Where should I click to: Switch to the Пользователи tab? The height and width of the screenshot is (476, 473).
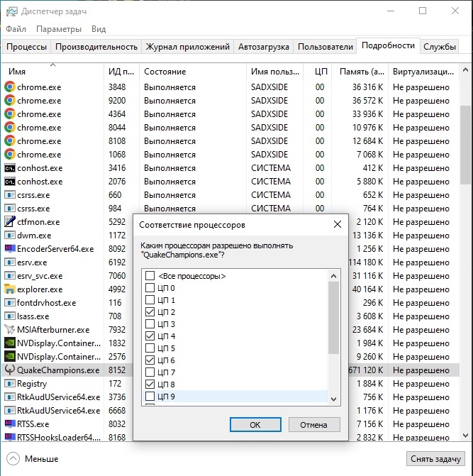coord(325,47)
